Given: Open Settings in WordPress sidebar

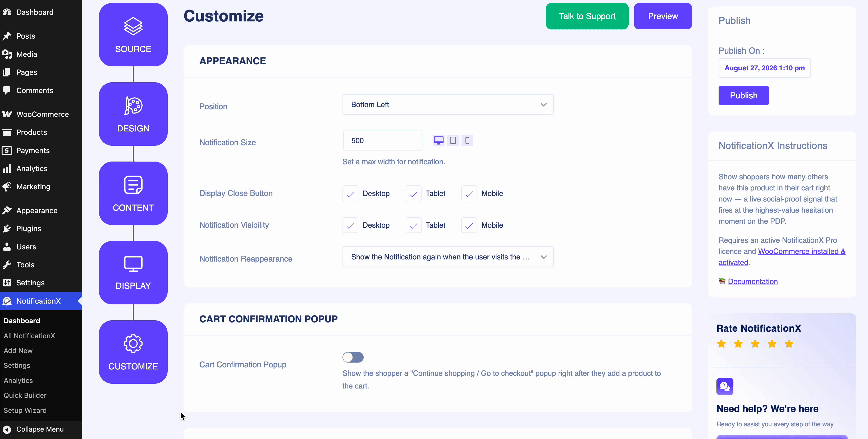Looking at the screenshot, I should [x=41, y=283].
